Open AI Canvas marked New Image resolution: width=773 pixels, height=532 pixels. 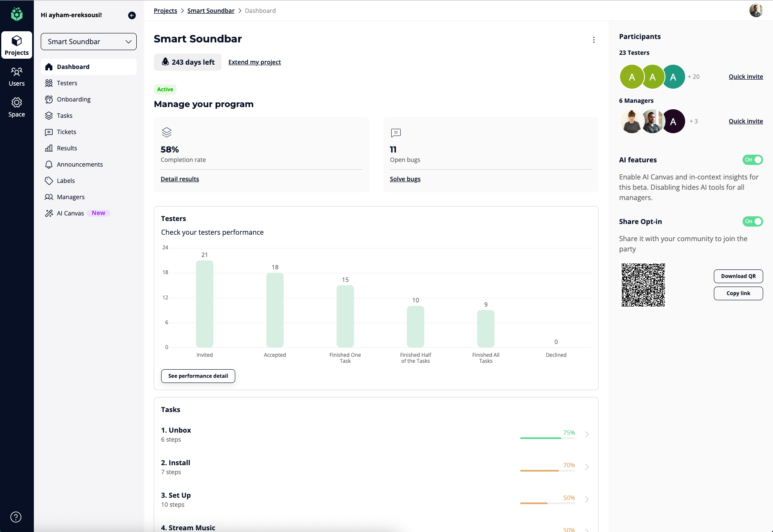coord(70,213)
